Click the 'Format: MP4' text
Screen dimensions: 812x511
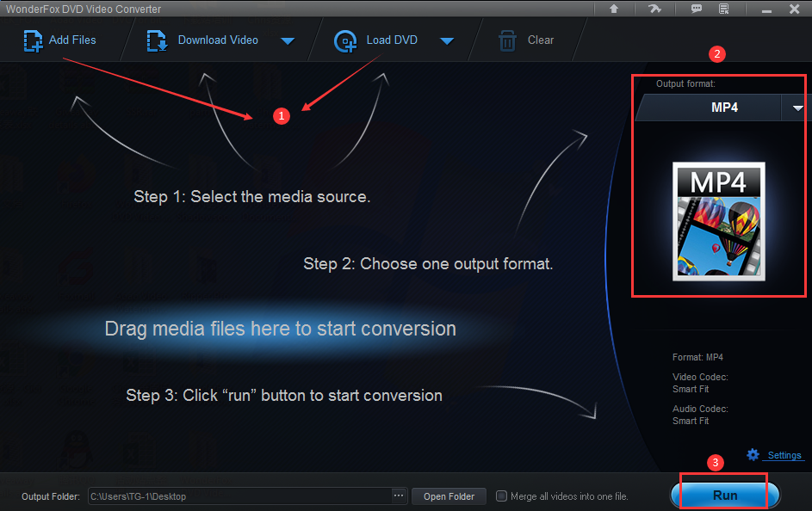pos(697,357)
